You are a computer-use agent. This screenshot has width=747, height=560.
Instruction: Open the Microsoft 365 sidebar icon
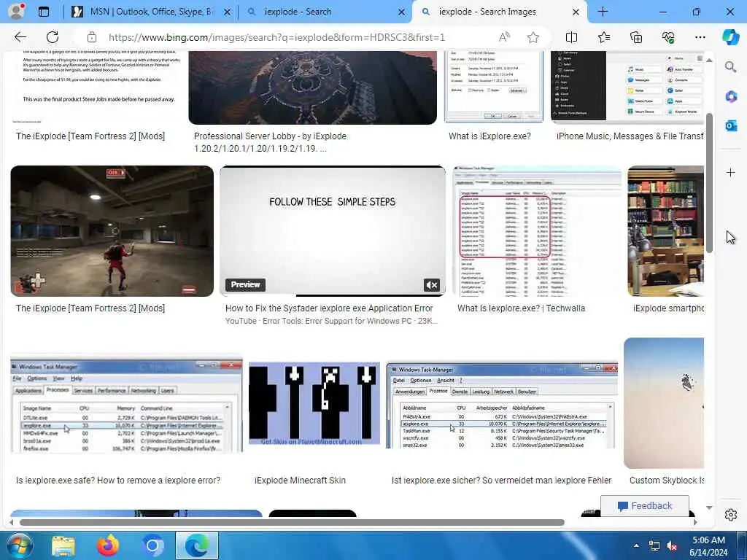tap(731, 97)
